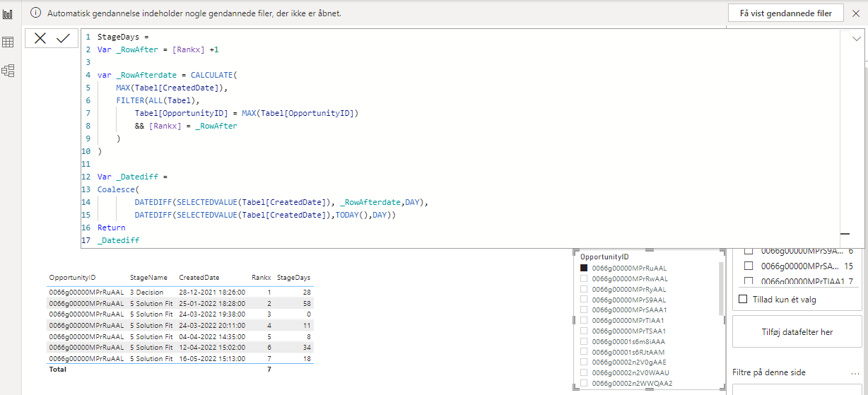Sort table by CreatedDate column header
Viewport: 868px width, 395px height.
coord(199,278)
